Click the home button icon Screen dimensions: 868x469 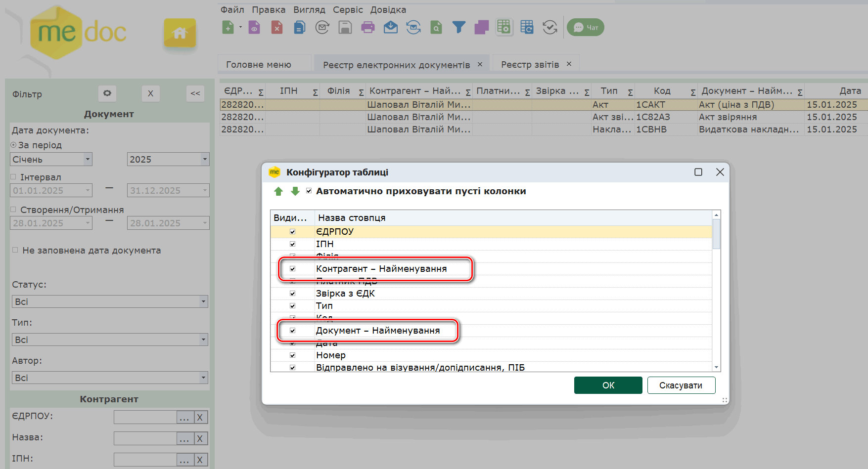(180, 33)
